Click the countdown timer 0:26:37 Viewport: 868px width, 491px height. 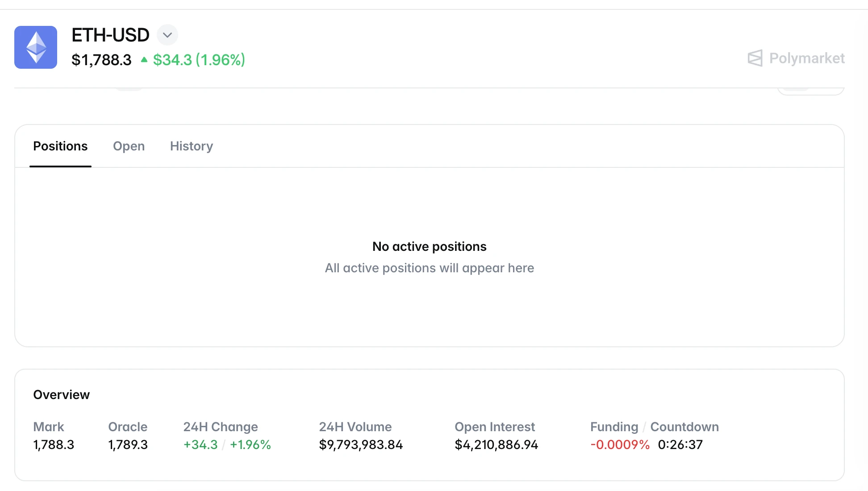(x=680, y=445)
